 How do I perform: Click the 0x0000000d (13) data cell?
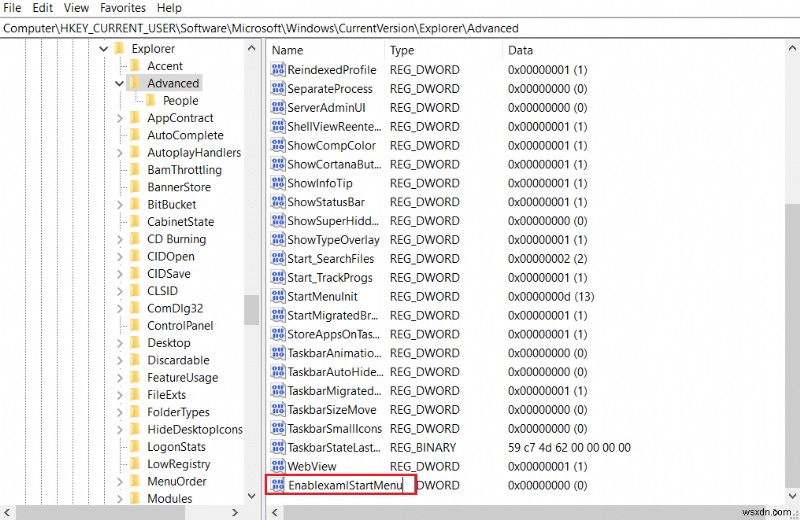click(x=551, y=296)
